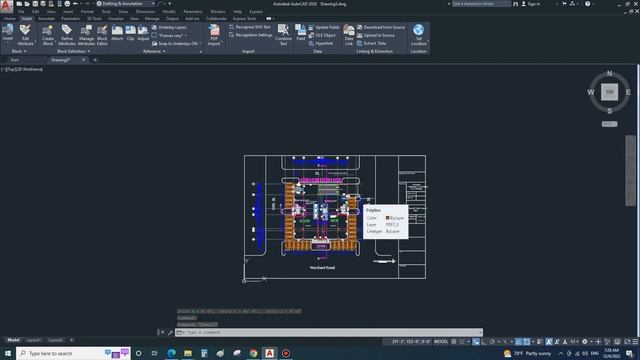The width and height of the screenshot is (640, 360).
Task: Launch the Block Editor
Action: pos(102,35)
